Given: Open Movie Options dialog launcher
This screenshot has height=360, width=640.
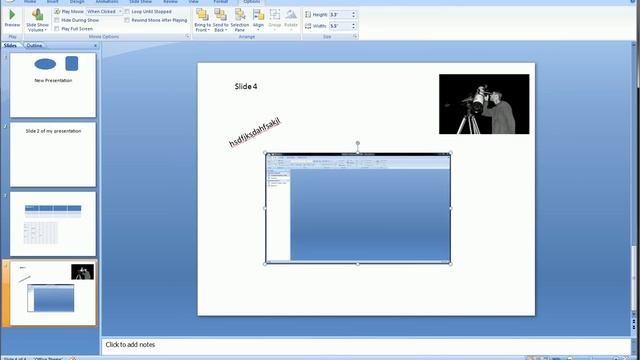Looking at the screenshot, I should click(x=187, y=36).
